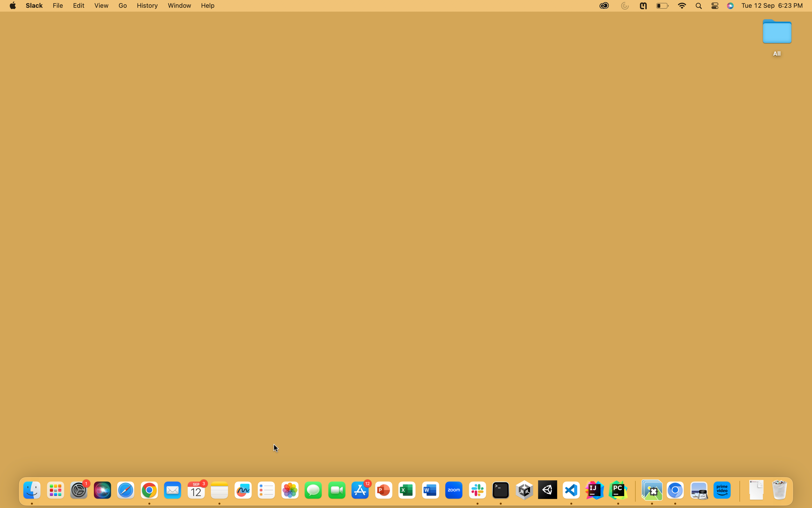Open Zoom from the dock
This screenshot has width=812, height=508.
tap(454, 491)
